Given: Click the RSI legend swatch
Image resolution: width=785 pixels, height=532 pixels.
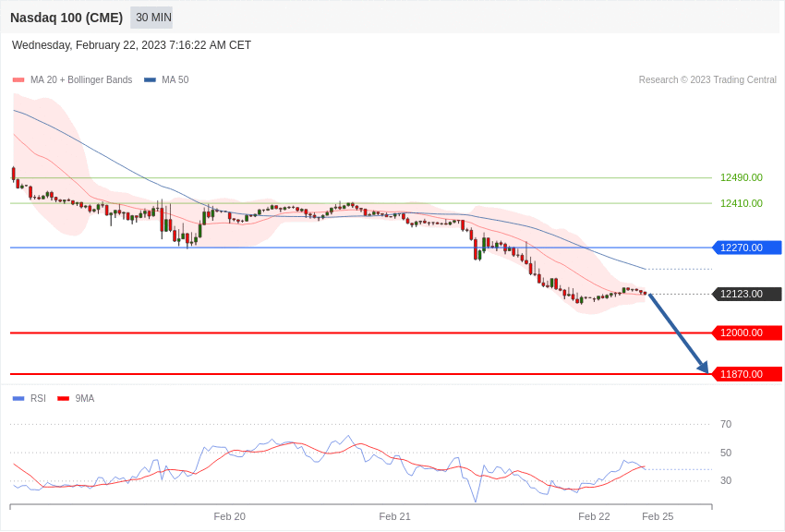Looking at the screenshot, I should click(x=18, y=398).
